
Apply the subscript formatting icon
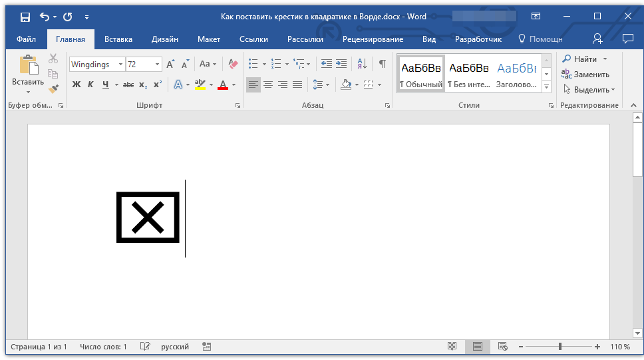click(143, 85)
